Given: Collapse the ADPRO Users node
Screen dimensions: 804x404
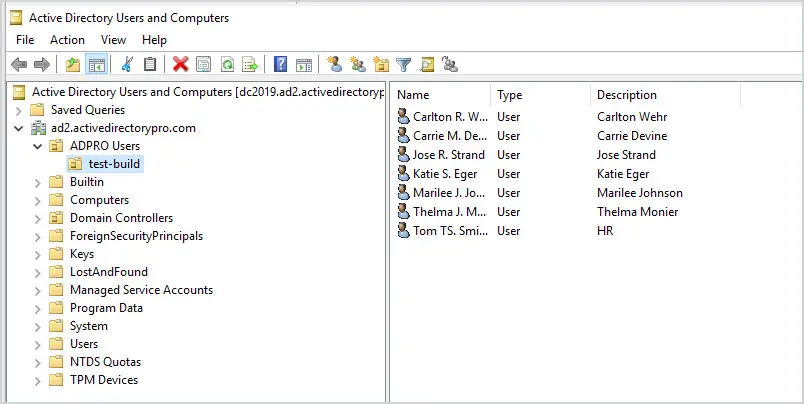Looking at the screenshot, I should click(37, 146).
